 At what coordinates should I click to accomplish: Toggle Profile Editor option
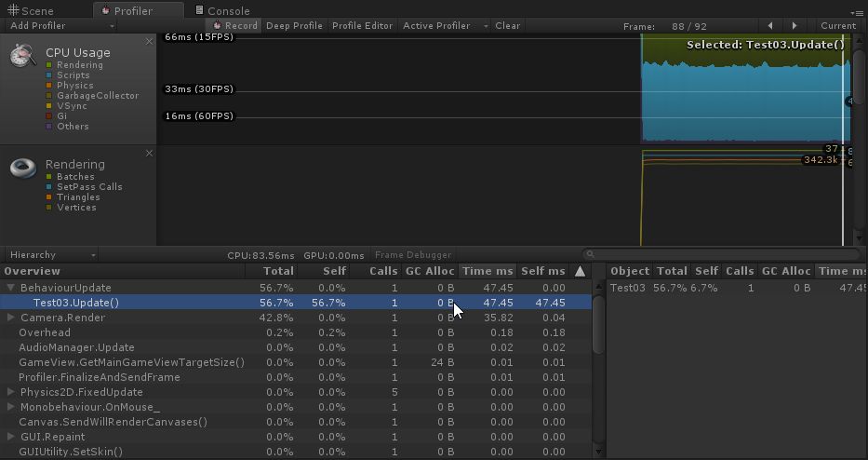tap(362, 25)
